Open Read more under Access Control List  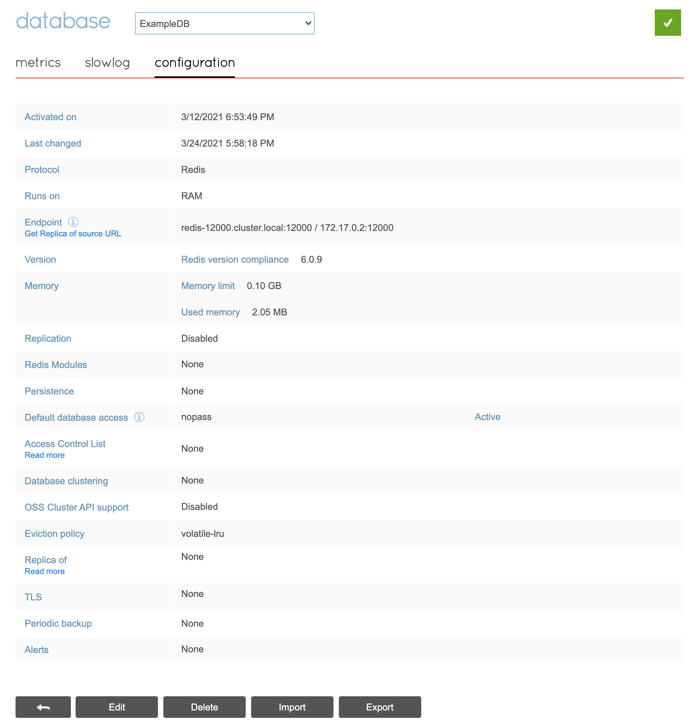tap(45, 455)
